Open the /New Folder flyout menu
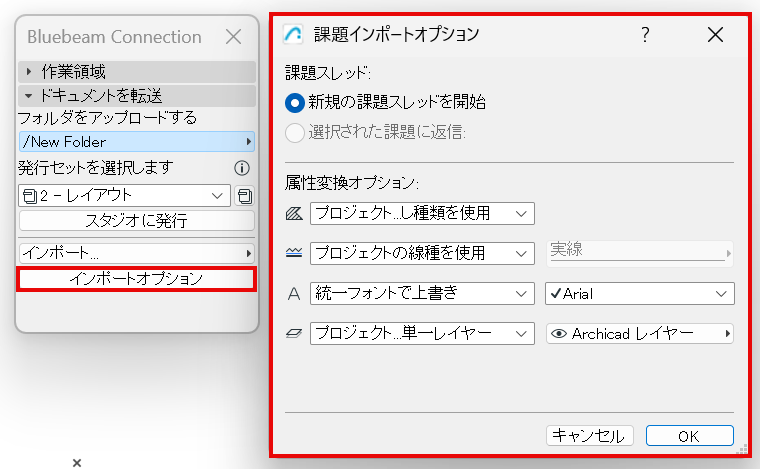The image size is (760, 469). pos(137,142)
